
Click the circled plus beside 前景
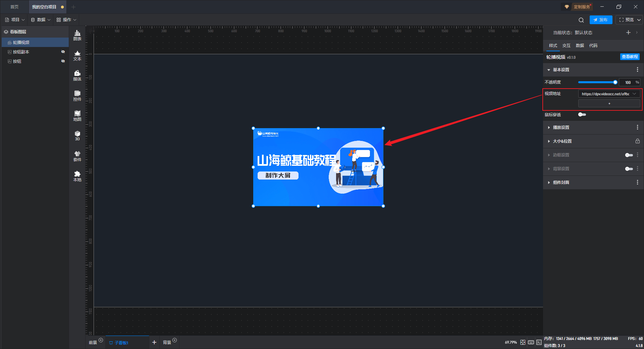pyautogui.click(x=101, y=340)
